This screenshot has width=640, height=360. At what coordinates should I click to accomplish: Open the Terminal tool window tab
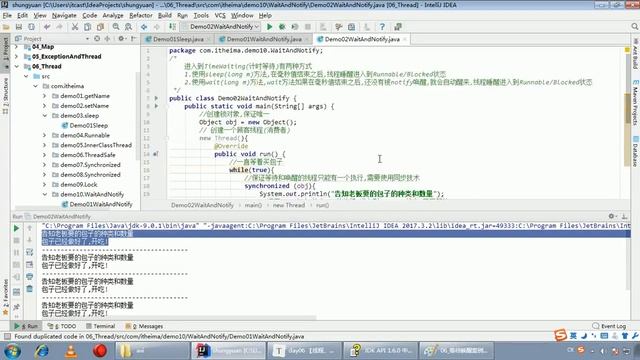[100, 326]
